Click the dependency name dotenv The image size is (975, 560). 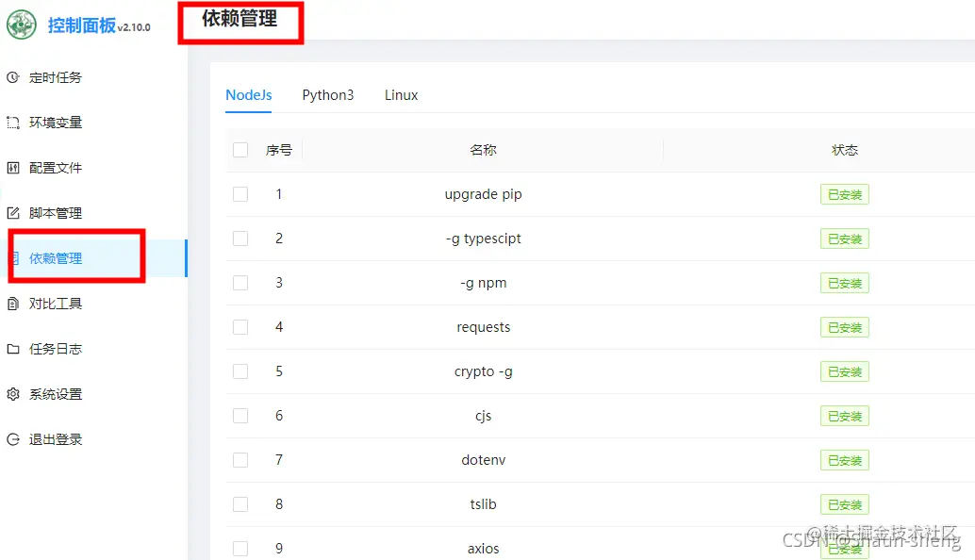pos(483,460)
